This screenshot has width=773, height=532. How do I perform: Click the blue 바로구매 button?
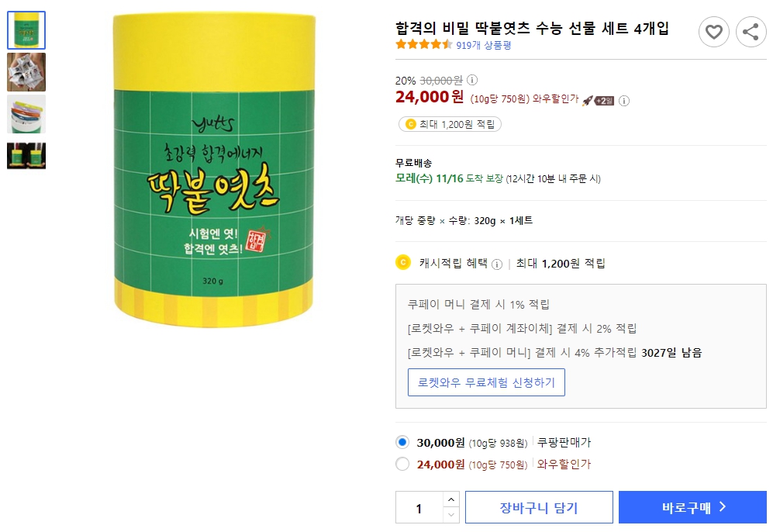tap(692, 508)
